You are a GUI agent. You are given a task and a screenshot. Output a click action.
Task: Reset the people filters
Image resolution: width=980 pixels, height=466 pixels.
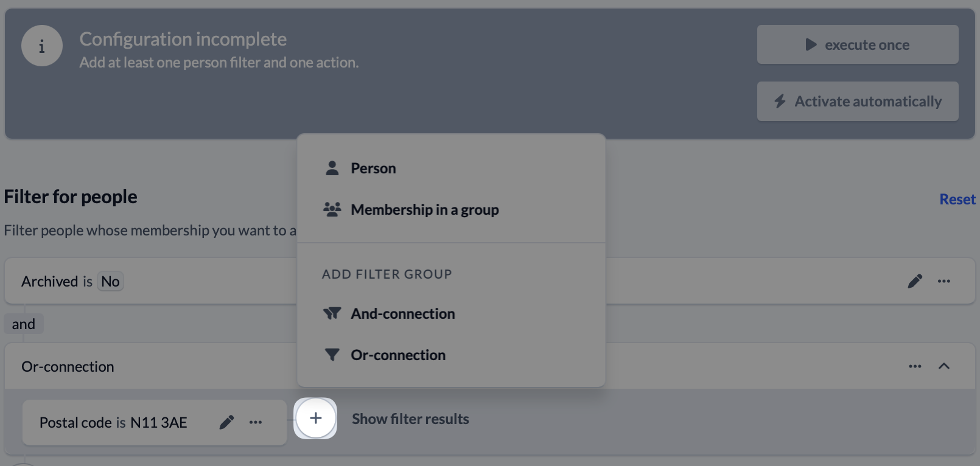tap(957, 200)
